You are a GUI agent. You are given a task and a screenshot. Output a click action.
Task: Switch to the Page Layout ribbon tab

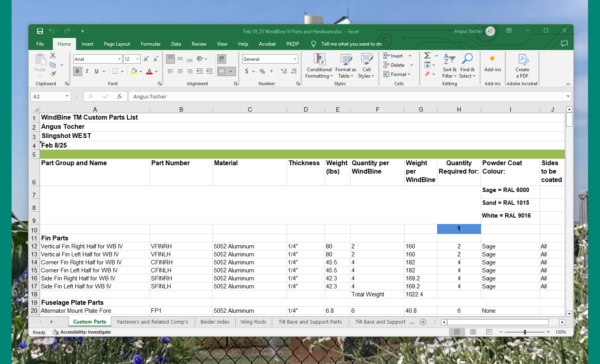click(117, 44)
